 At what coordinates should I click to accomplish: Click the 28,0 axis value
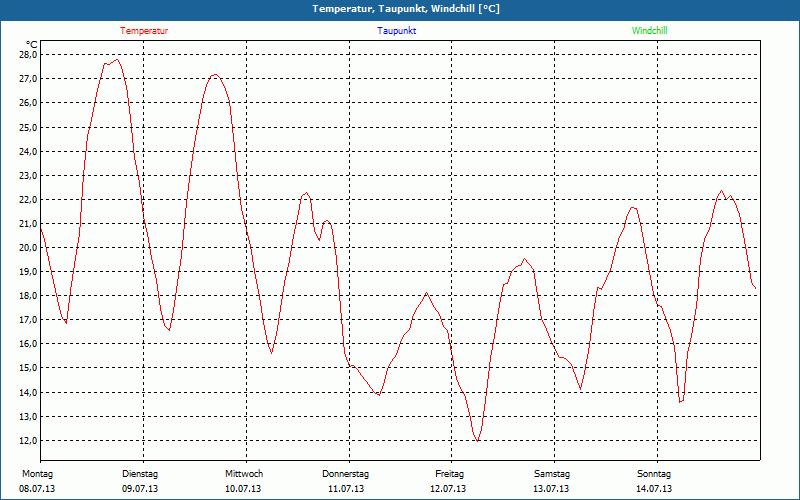(x=28, y=55)
